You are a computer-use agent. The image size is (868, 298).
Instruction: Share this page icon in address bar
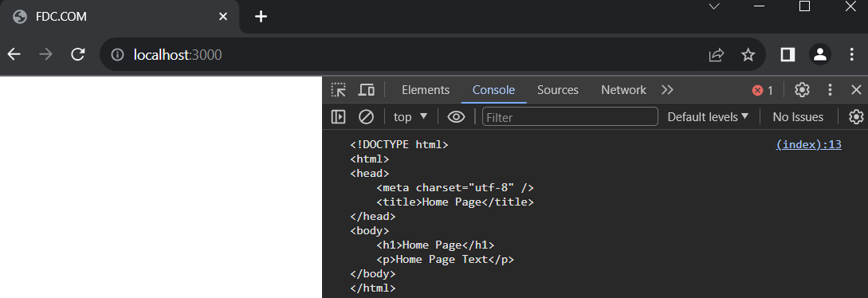[717, 54]
